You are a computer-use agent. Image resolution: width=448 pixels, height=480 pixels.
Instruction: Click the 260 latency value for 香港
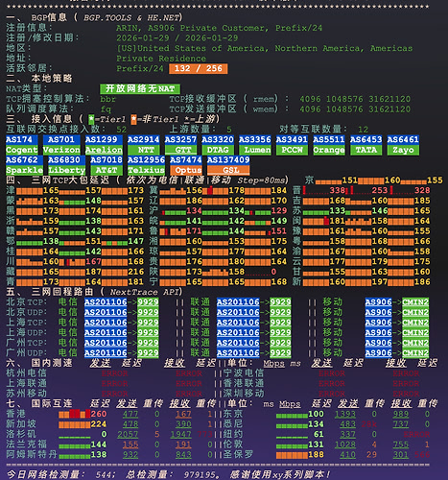coord(99,414)
